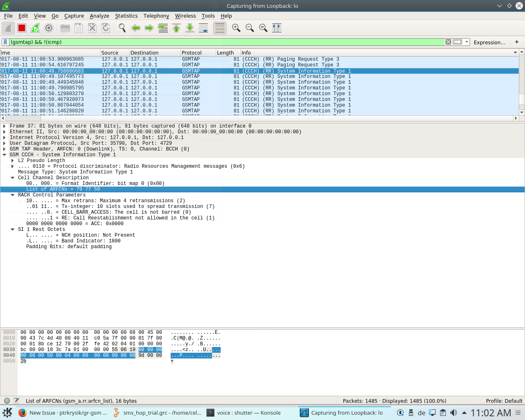Image resolution: width=525 pixels, height=420 pixels.
Task: Add a capture file comment via pencil icon
Action: [x=16, y=401]
